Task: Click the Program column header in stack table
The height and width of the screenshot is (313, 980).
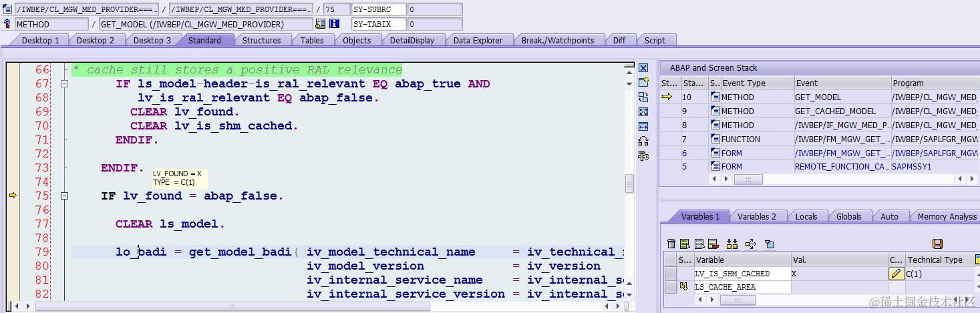Action: click(935, 83)
